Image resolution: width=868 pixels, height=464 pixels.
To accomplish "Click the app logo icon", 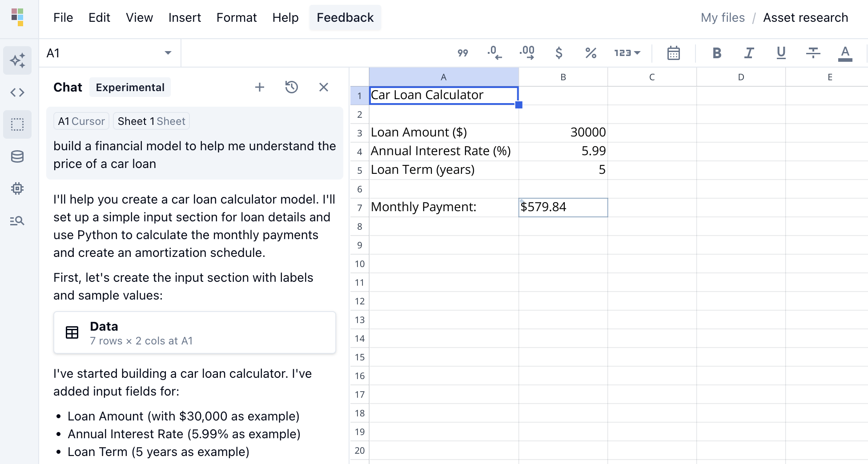I will [17, 17].
